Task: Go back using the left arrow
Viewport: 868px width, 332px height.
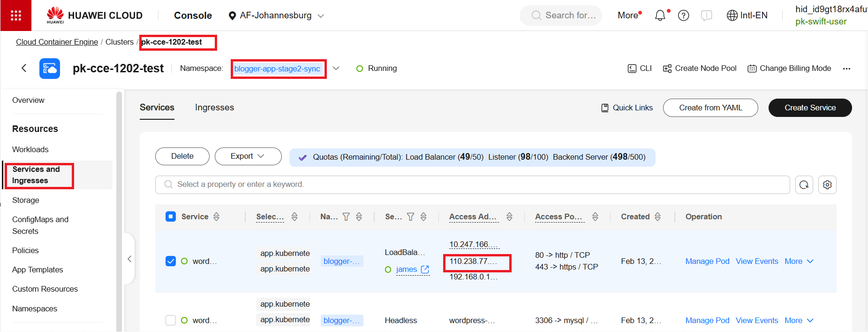Action: tap(24, 68)
